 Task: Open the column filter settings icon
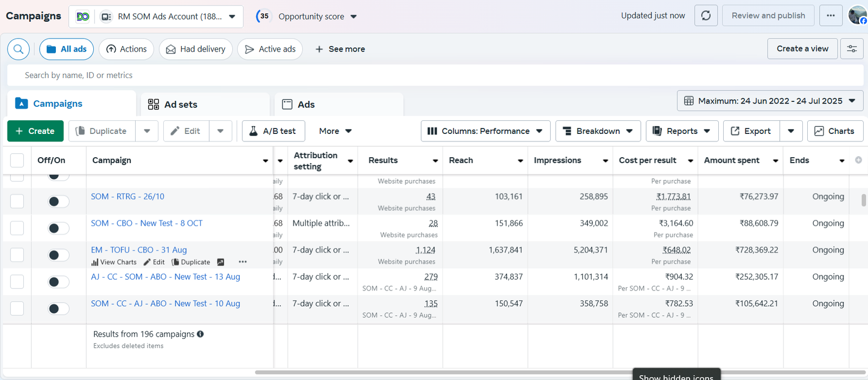(852, 49)
